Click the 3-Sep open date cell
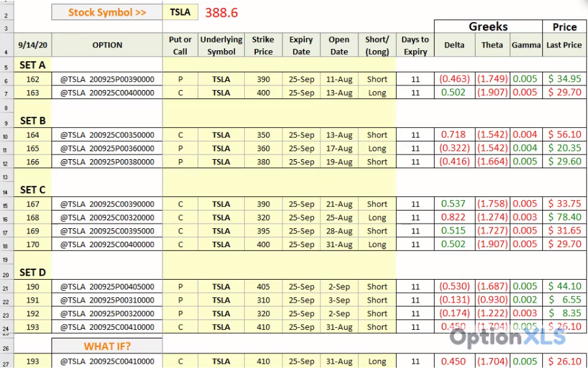The height and width of the screenshot is (371, 588). pyautogui.click(x=339, y=300)
